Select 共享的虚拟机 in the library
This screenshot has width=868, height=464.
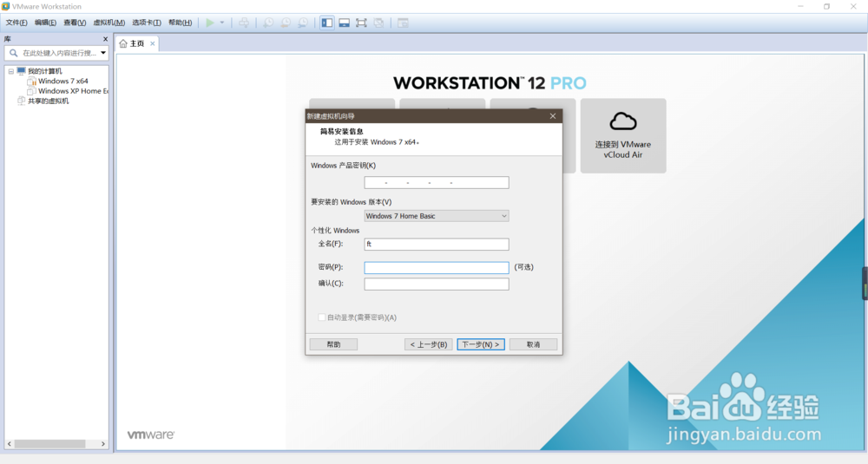[48, 101]
